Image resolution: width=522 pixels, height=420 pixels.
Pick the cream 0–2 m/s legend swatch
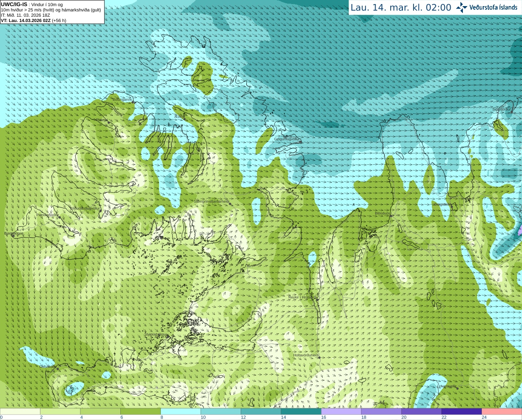(20, 411)
